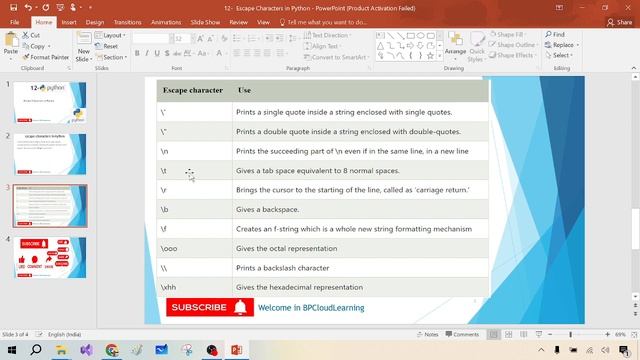This screenshot has width=640, height=360.
Task: Cut the selection with Cut
Action: pyautogui.click(x=31, y=36)
